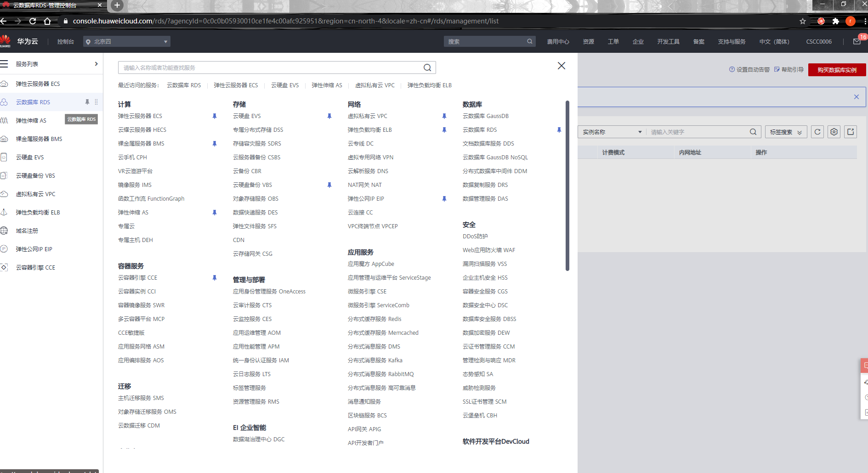Viewport: 868px width, 473px height.
Task: Open the browser extensions puzzle icon
Action: 836,21
